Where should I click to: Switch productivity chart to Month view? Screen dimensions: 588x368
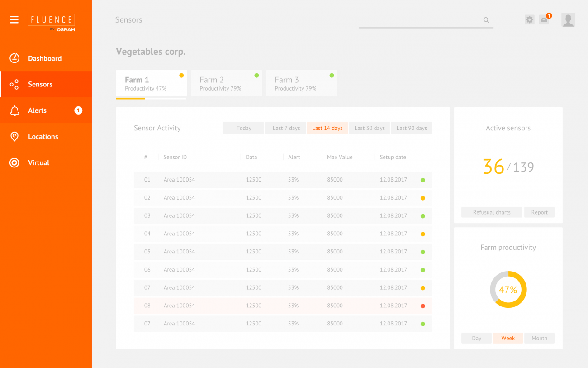pyautogui.click(x=539, y=338)
